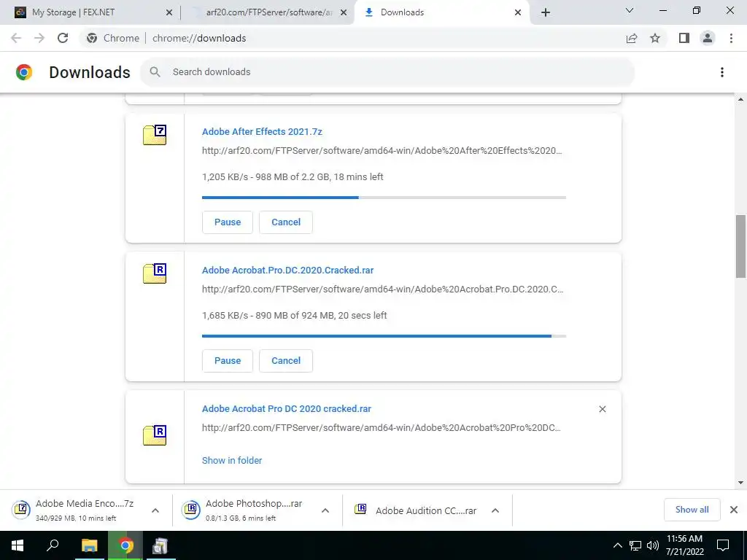Click the page vertical scrollbar thumb
This screenshot has width=747, height=560.
coord(740,246)
